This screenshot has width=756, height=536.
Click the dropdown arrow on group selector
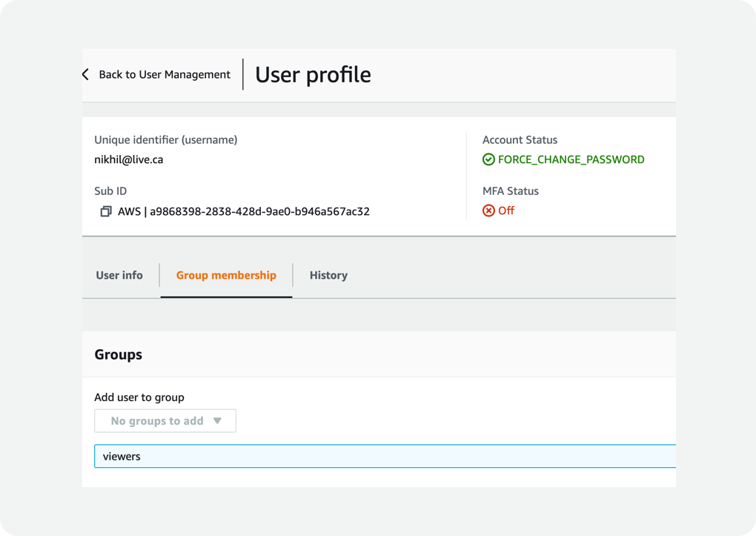[218, 420]
